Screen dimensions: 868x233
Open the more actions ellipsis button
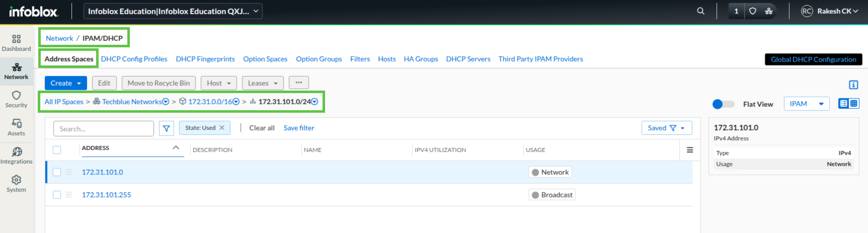[299, 83]
